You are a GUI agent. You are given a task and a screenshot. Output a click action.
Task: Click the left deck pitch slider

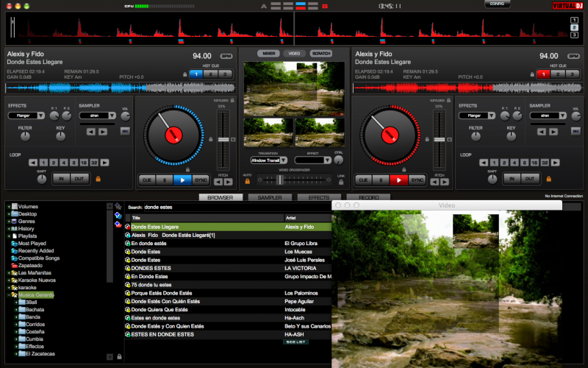[x=223, y=140]
